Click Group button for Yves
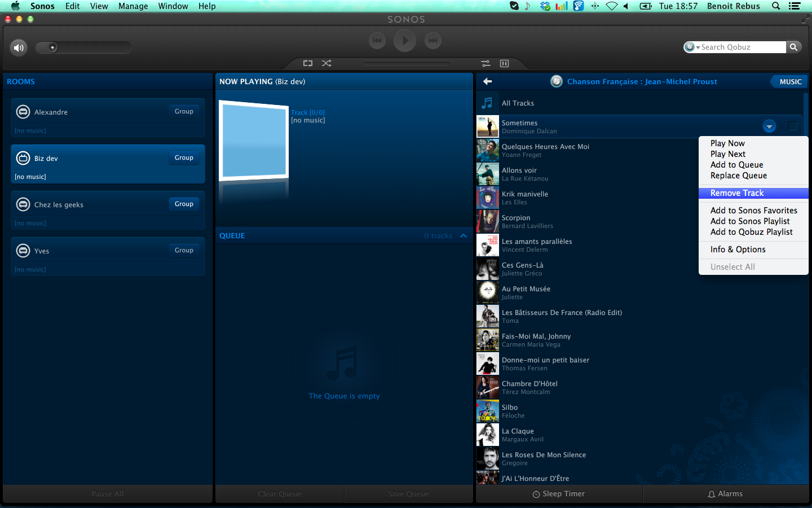Viewport: 812px width, 508px height. [x=184, y=250]
